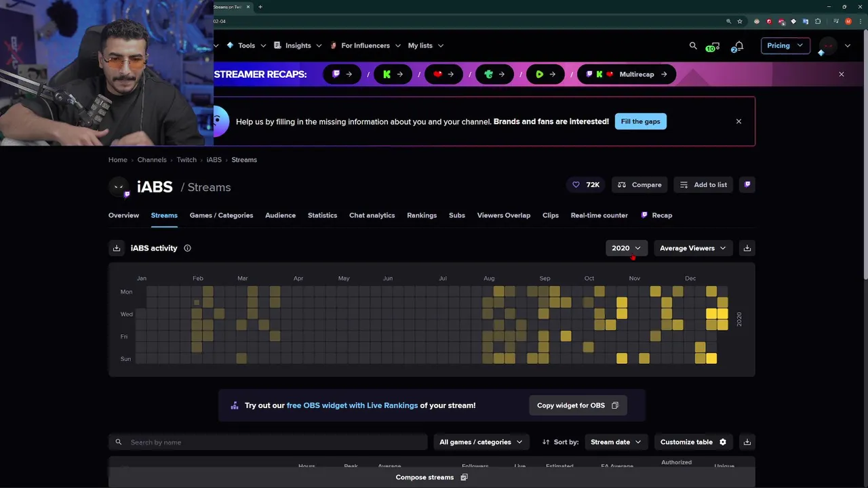This screenshot has height=488, width=868.
Task: Switch to the Overview tab
Action: coord(123,216)
